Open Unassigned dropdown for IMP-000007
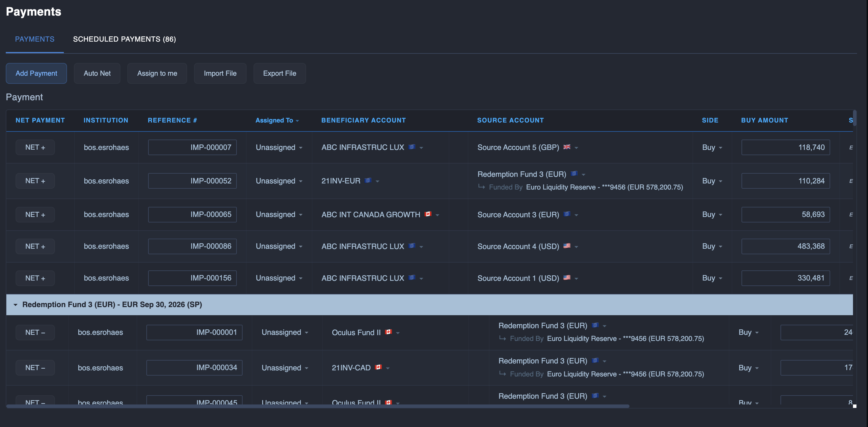The width and height of the screenshot is (868, 427). click(x=279, y=147)
